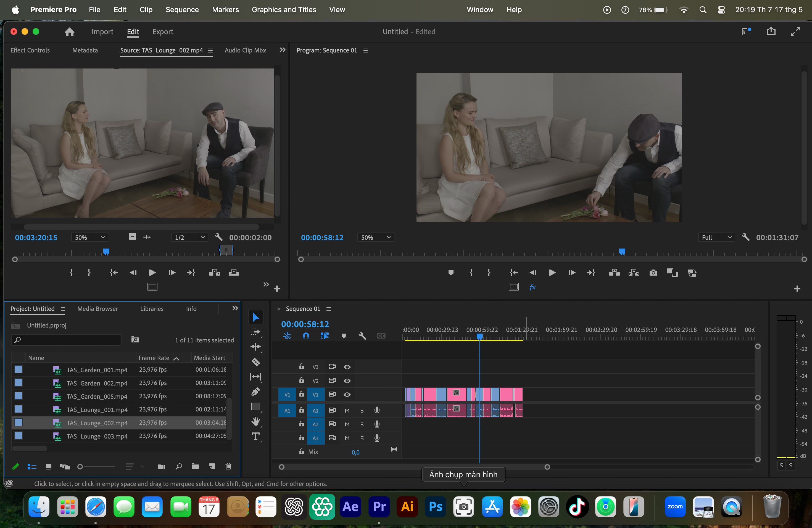Open Source playback resolution 1/2 dropdown
The width and height of the screenshot is (812, 528).
pos(190,237)
